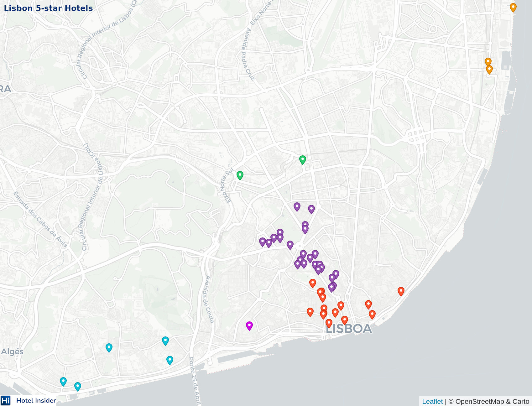Image resolution: width=532 pixels, height=406 pixels.
Task: Select the northernmost cyan hotel marker
Action: pos(165,341)
